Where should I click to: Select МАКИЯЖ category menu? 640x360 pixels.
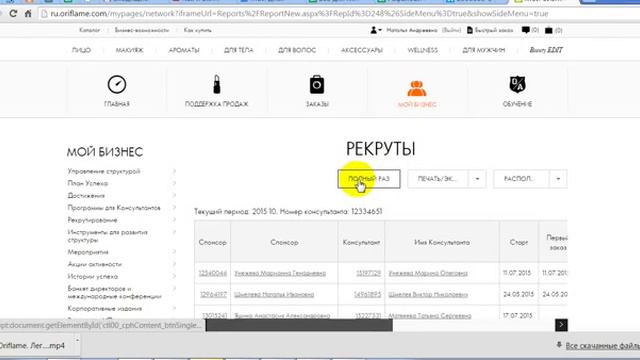click(129, 50)
